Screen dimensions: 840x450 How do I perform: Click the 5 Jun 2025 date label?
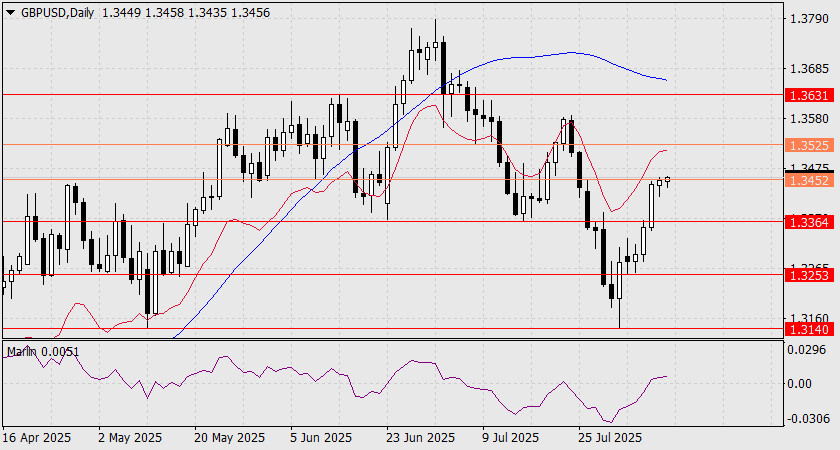tap(321, 438)
